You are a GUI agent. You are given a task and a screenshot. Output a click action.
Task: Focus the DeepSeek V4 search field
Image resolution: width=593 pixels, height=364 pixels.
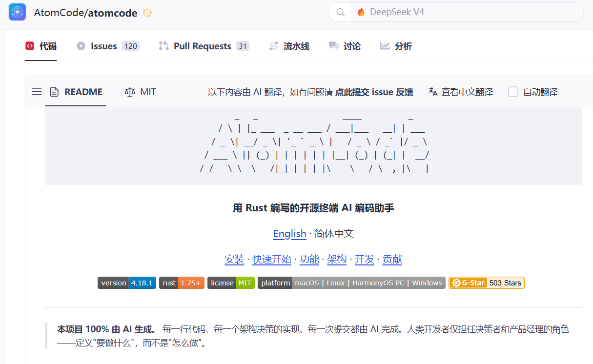pyautogui.click(x=464, y=12)
